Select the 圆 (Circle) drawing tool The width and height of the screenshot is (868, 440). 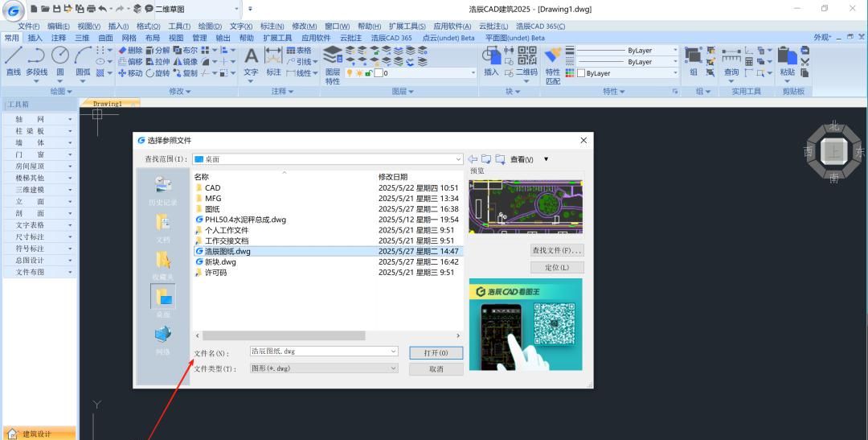(60, 61)
